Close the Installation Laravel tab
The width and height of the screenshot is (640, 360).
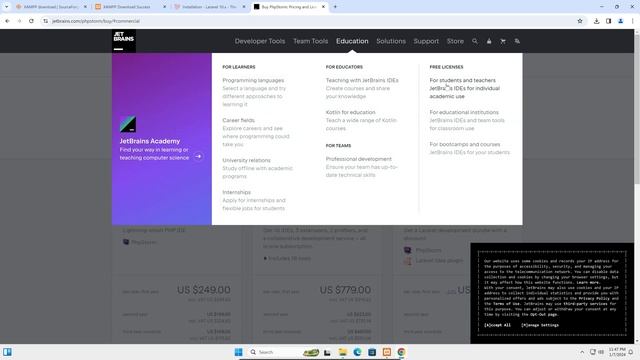tap(244, 7)
